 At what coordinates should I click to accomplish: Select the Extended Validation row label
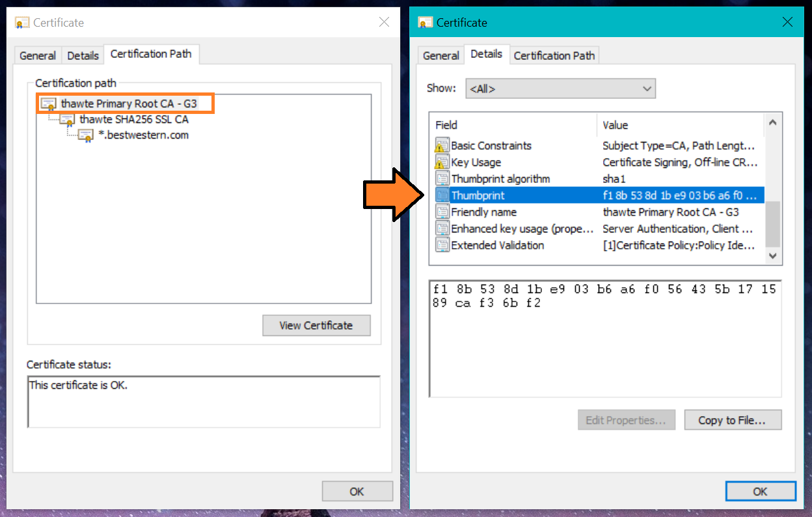tap(498, 245)
